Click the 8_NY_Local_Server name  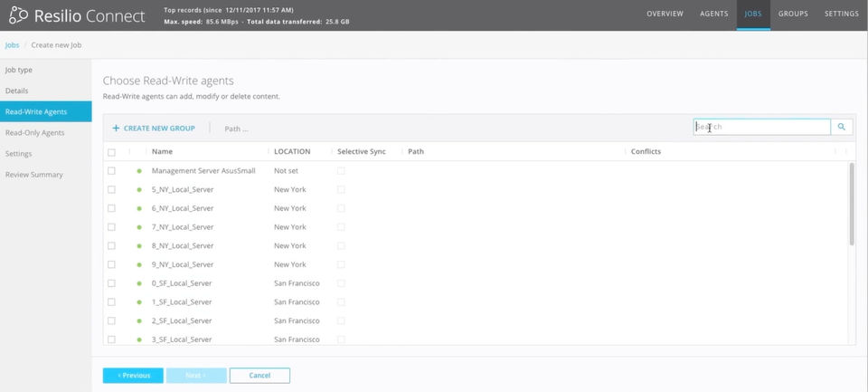point(183,245)
